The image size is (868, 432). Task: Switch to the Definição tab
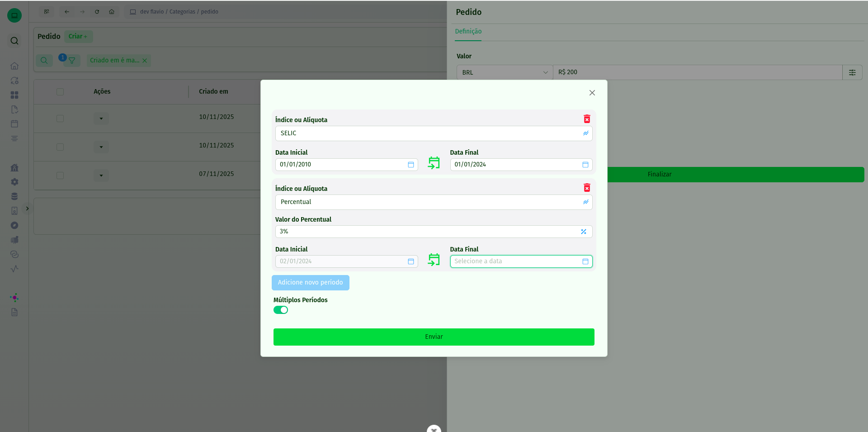coord(468,31)
